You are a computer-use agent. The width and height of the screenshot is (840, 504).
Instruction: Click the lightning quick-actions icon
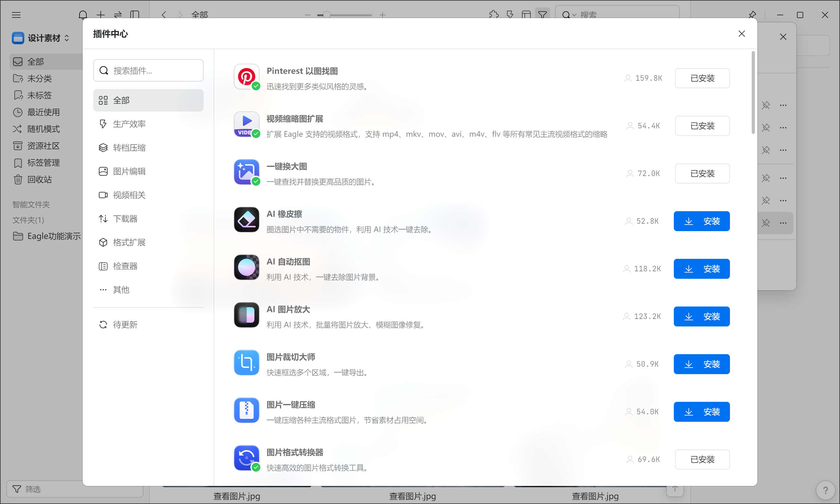[509, 15]
